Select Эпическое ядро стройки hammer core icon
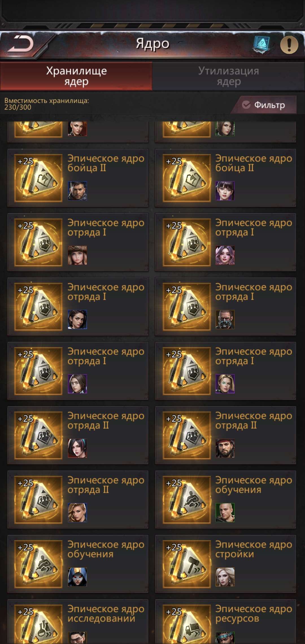Screen dimensions: 305x644 click(187, 564)
